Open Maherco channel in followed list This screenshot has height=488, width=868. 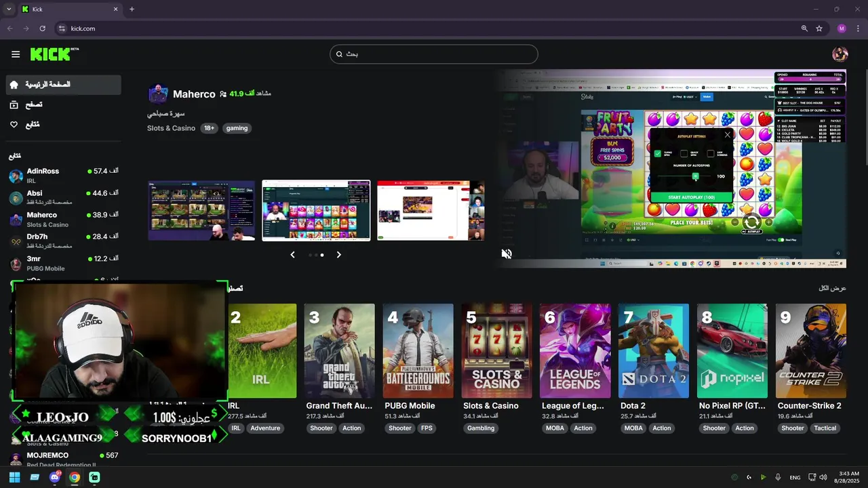[x=64, y=220]
